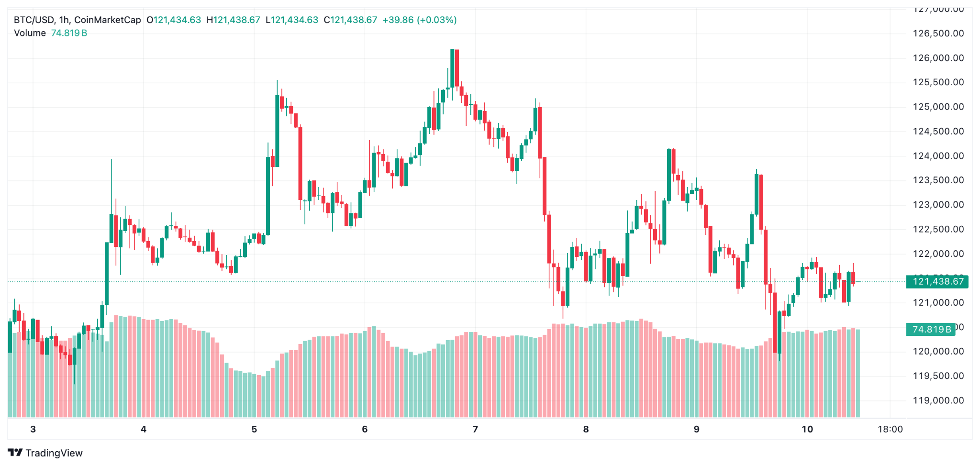980x466 pixels.
Task: Click the 126,000.00 price axis label
Action: coord(938,58)
